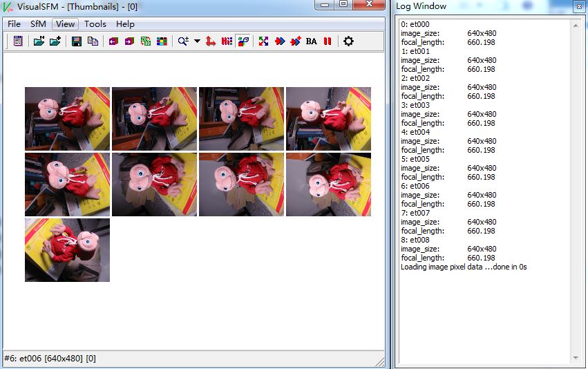Viewport: 588px width, 369px height.
Task: Click the '7: et007' log entry
Action: tap(415, 214)
